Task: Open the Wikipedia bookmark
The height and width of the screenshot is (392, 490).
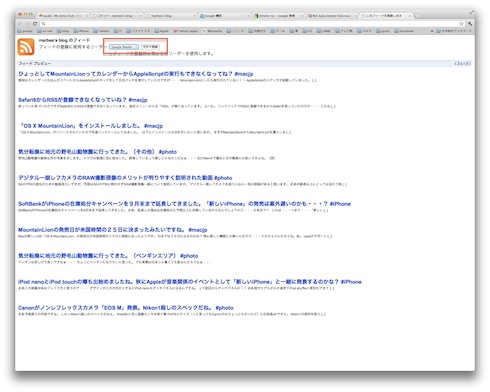Action: [212, 31]
